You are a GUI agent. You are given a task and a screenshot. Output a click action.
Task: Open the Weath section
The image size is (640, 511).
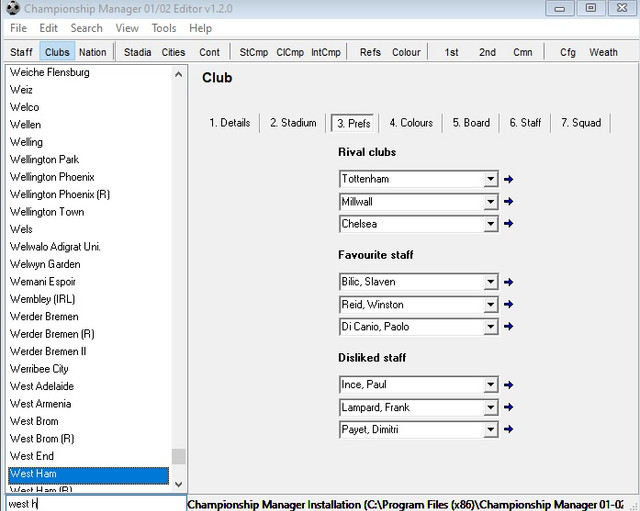603,52
